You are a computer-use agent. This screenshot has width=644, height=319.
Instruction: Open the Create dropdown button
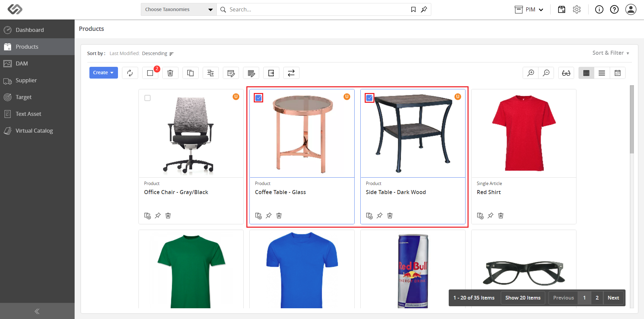point(104,73)
